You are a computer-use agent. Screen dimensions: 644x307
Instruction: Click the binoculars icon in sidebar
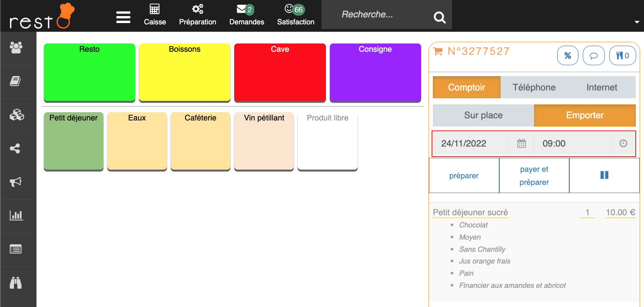coord(17,283)
